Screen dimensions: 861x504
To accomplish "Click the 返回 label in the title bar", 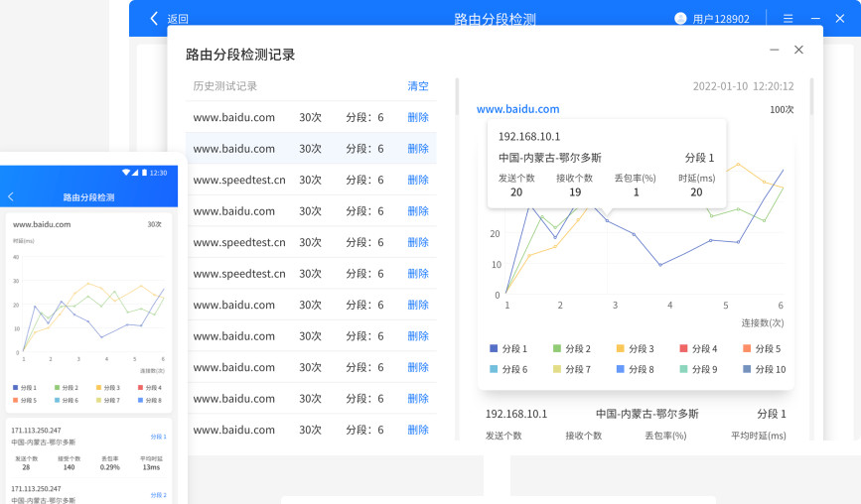I will (178, 19).
